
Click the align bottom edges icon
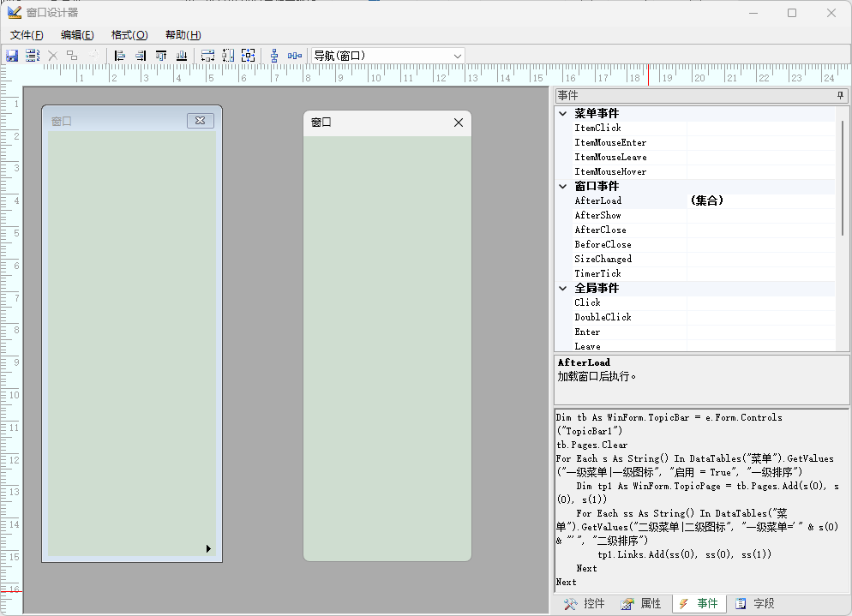click(182, 56)
